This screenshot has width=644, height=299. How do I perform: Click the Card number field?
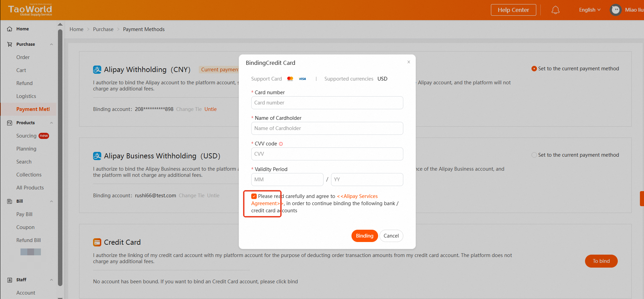coord(327,103)
